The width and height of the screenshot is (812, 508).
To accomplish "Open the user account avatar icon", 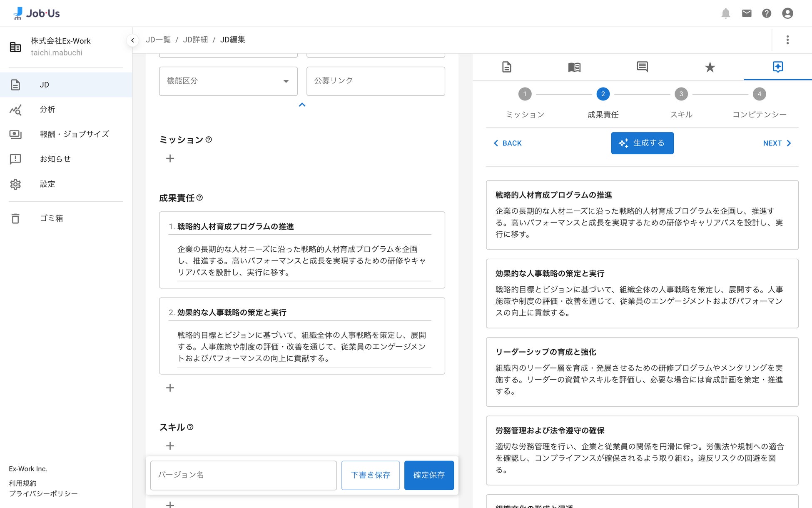I will [x=787, y=13].
